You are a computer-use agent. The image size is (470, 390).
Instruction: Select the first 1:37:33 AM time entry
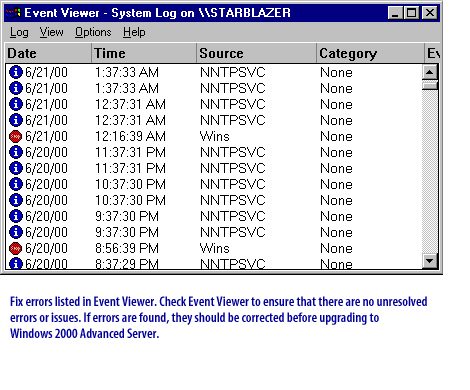(x=127, y=72)
